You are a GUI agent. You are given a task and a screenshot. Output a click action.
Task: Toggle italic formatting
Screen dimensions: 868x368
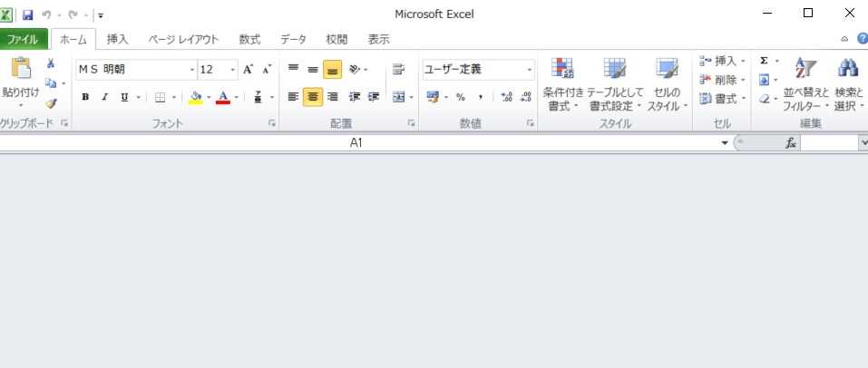point(104,97)
